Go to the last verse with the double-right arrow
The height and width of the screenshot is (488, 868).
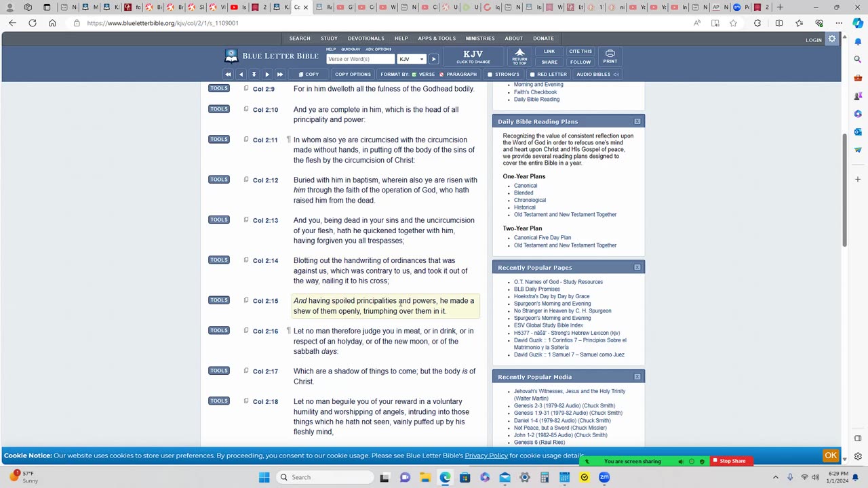[x=280, y=75]
